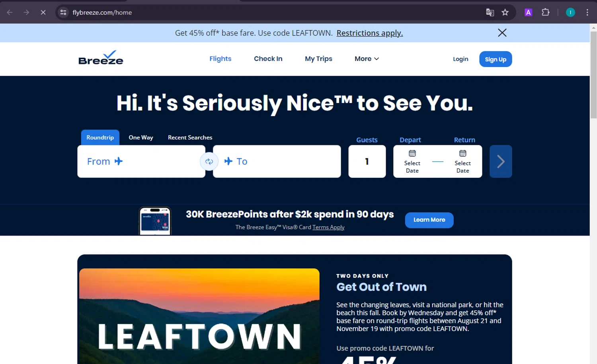Open Terms Apply link
Image resolution: width=597 pixels, height=364 pixels.
pos(328,227)
